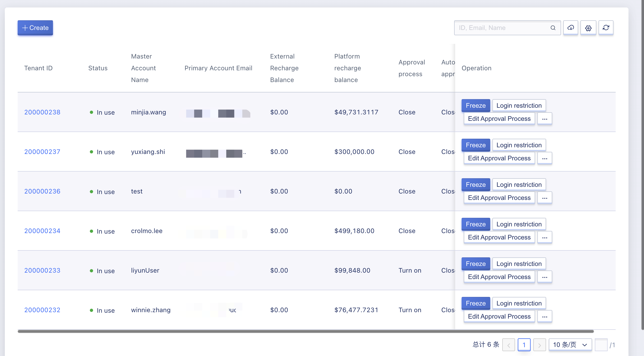Screen dimensions: 644x356
Task: Open the column settings gear icon
Action: click(x=588, y=28)
